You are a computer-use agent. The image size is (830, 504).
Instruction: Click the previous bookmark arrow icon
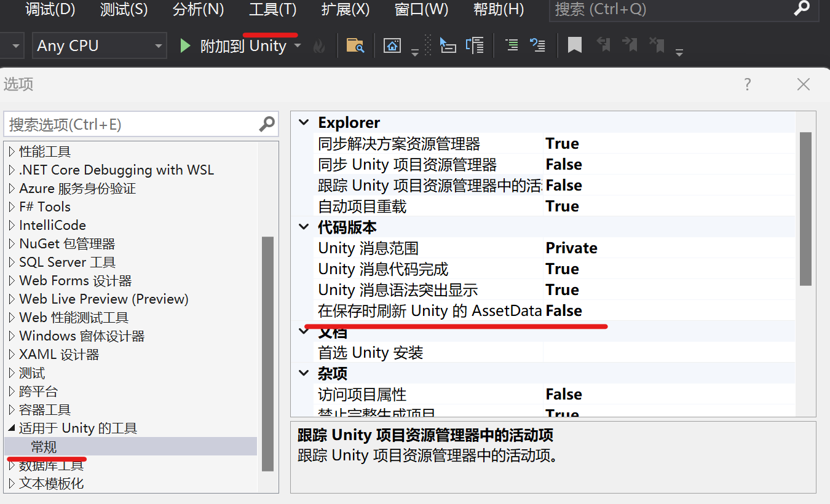(603, 45)
